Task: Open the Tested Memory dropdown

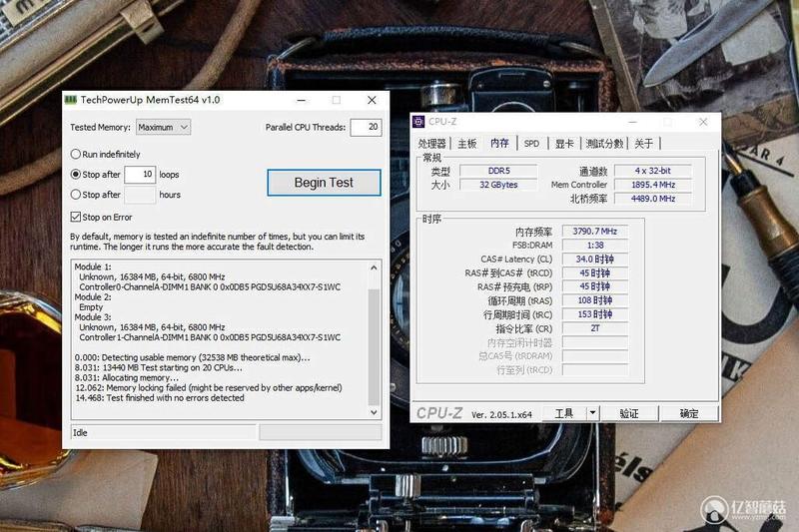Action: pyautogui.click(x=163, y=128)
